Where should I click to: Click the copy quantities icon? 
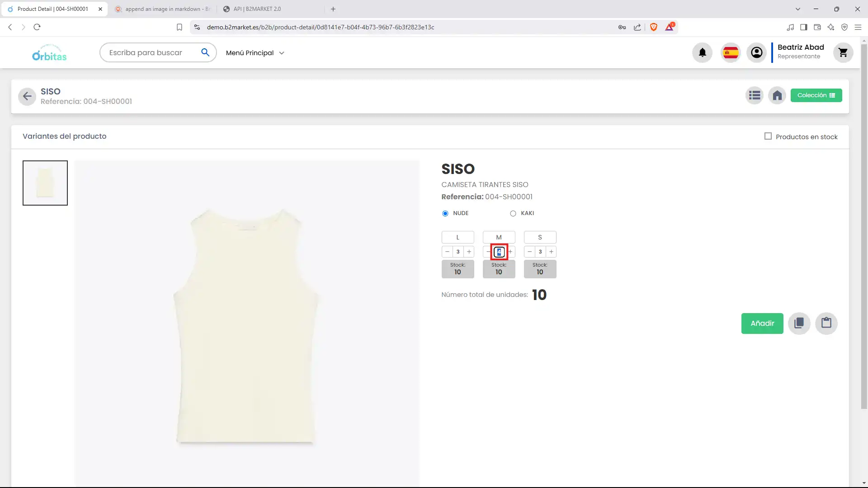point(799,323)
